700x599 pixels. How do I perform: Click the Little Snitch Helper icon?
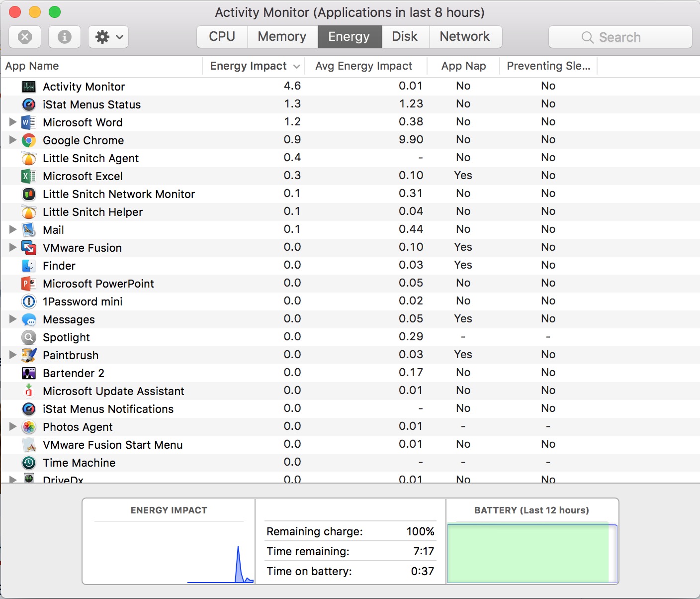click(29, 212)
